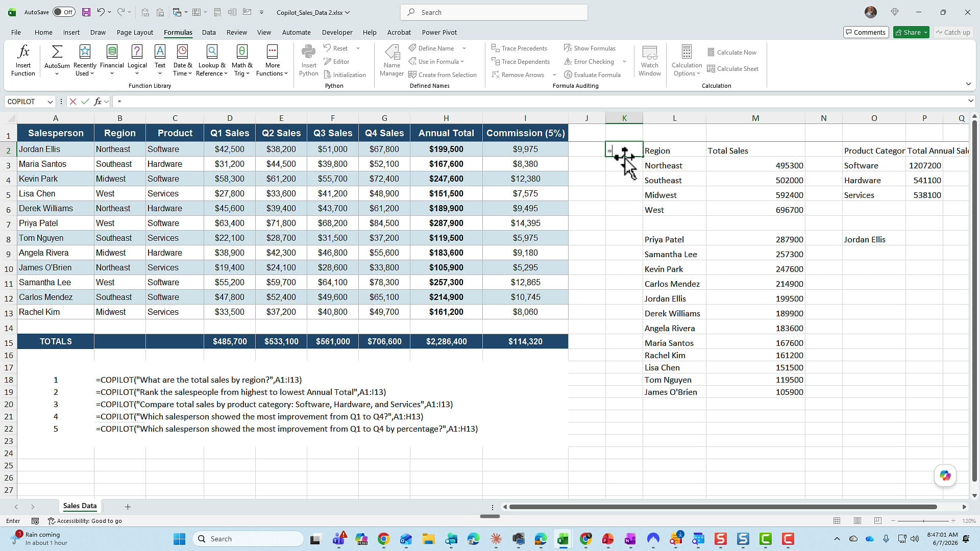The height and width of the screenshot is (551, 980).
Task: Open the Financial functions library
Action: 112,61
